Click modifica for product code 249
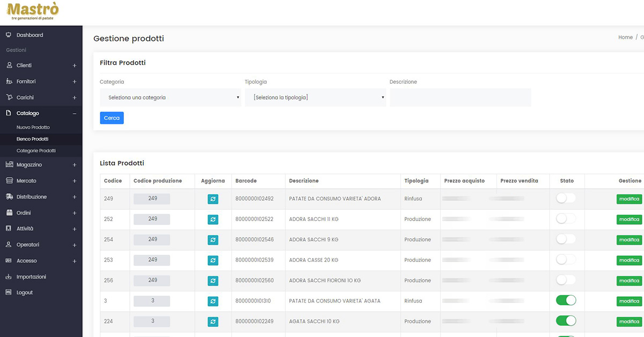644x337 pixels. pos(629,199)
